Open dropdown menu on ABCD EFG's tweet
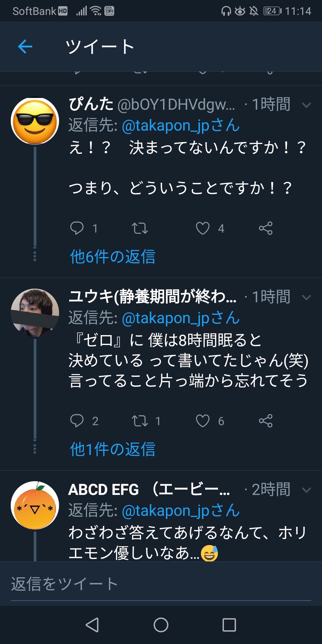Viewport: 322px width, 644px height. click(306, 490)
